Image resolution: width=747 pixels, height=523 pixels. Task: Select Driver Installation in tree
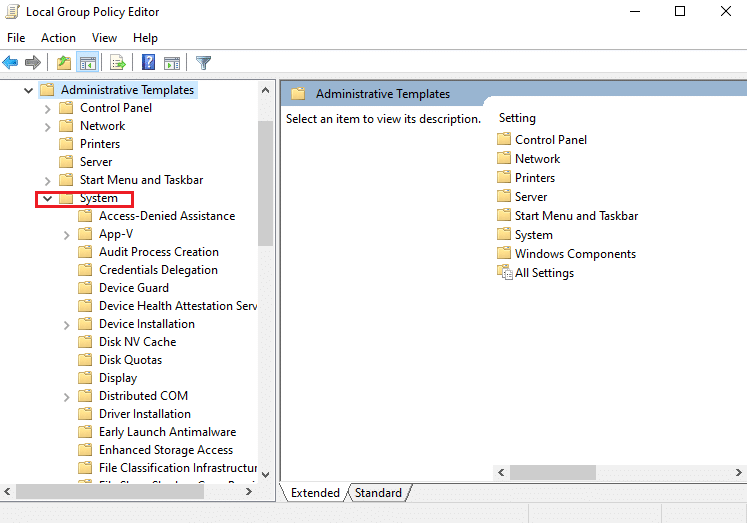point(145,414)
